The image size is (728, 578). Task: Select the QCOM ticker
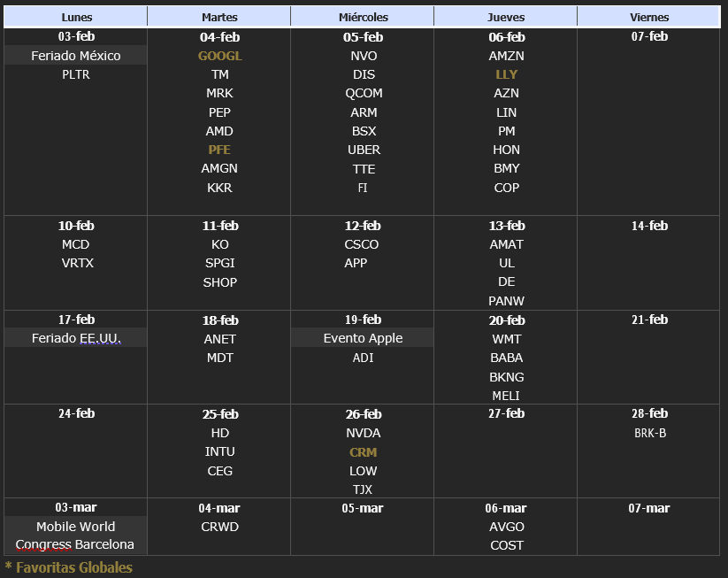pyautogui.click(x=364, y=93)
